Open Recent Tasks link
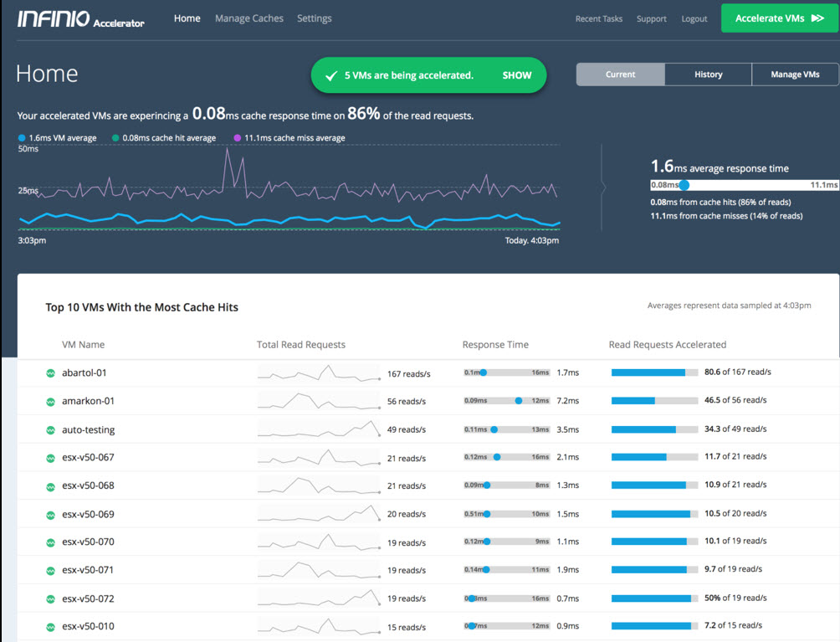 click(599, 18)
